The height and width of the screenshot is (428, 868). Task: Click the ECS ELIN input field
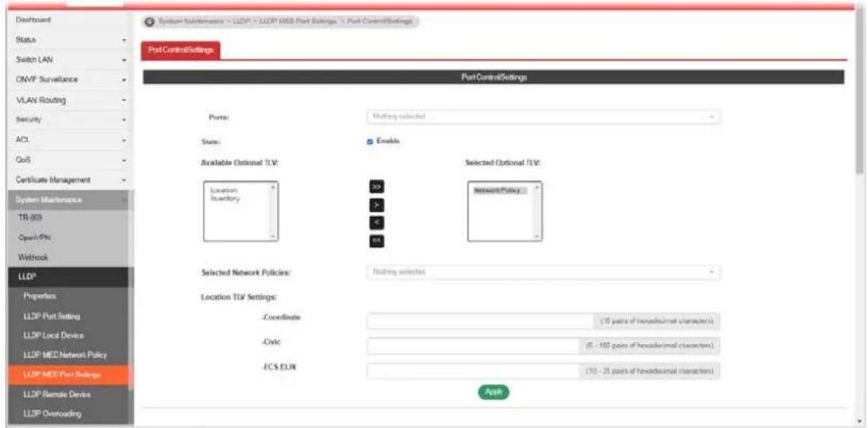[474, 370]
